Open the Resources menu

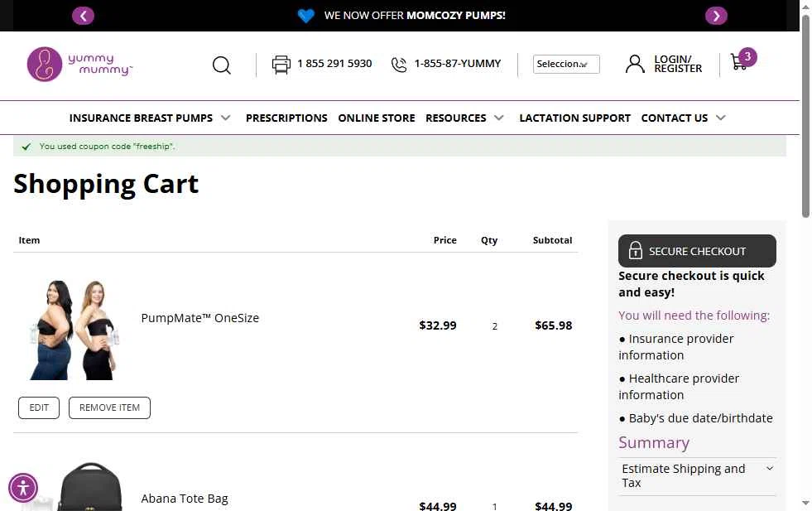click(x=456, y=118)
